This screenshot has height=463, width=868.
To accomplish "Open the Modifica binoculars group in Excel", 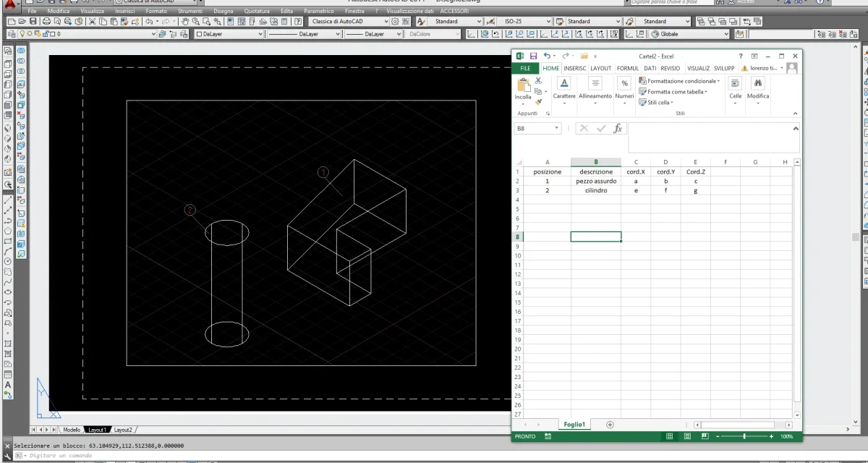I will coord(758,90).
